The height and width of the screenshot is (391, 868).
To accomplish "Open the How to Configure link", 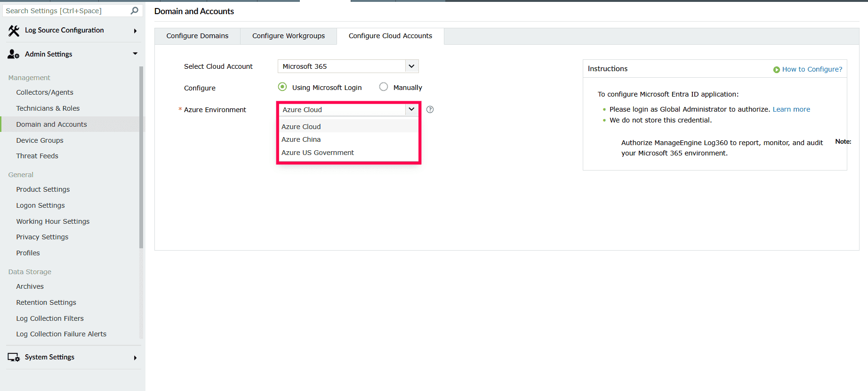I will coord(812,69).
